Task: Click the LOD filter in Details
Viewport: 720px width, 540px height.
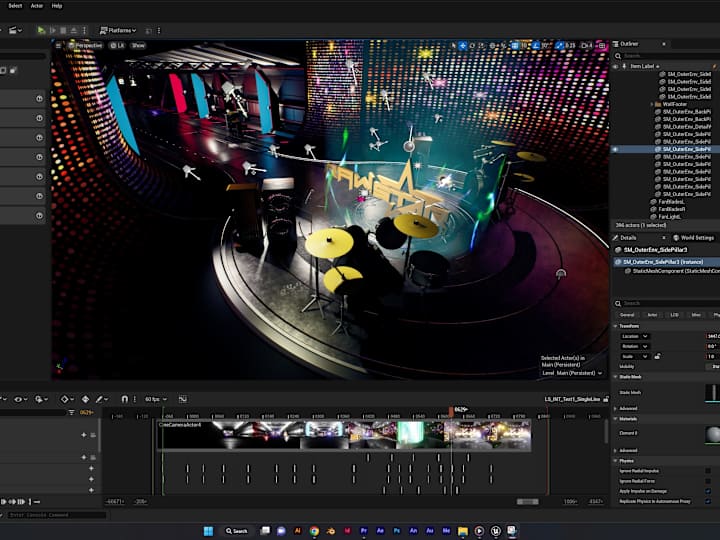Action: [675, 315]
